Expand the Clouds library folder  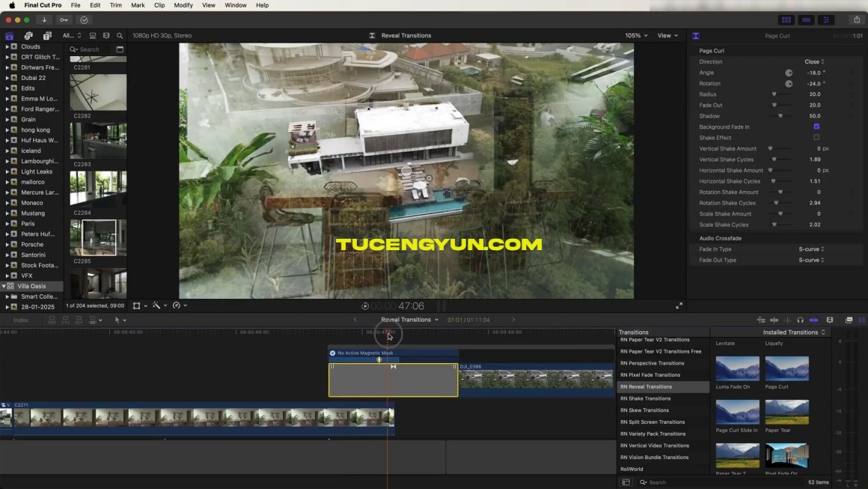[7, 46]
